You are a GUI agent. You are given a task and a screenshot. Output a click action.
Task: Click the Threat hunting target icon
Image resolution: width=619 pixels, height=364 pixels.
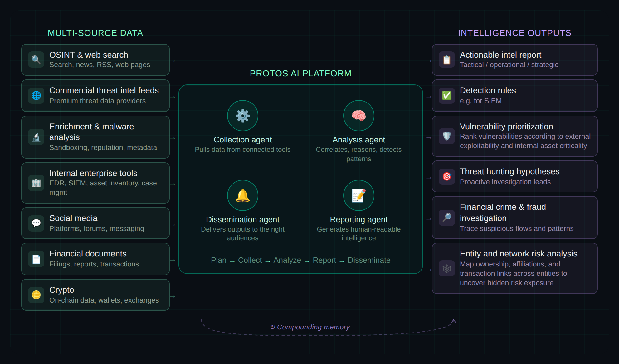[447, 176]
